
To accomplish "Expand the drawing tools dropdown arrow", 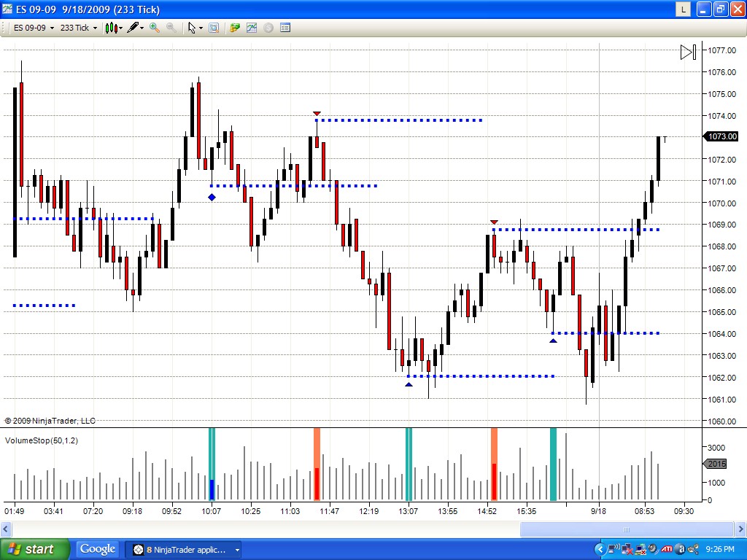I will pyautogui.click(x=142, y=28).
